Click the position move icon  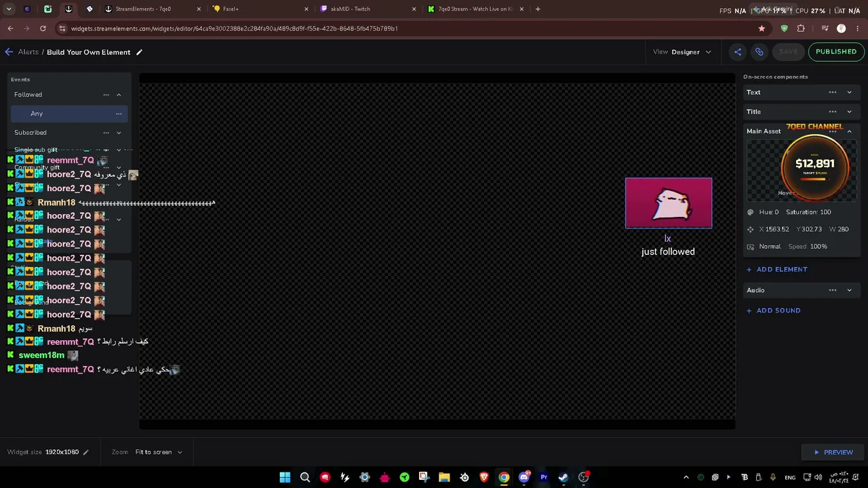coord(750,229)
